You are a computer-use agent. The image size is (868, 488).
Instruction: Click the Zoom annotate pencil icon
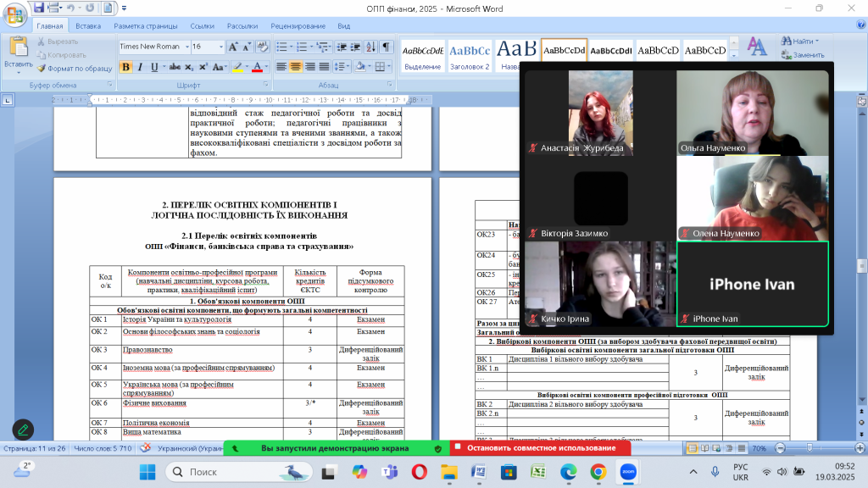click(23, 430)
